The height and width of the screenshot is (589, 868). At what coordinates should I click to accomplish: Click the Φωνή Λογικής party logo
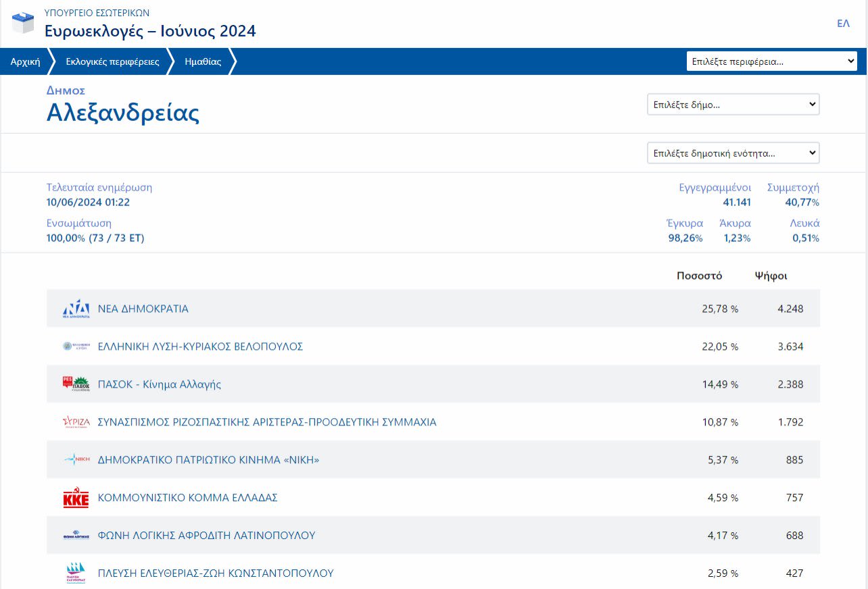click(x=76, y=536)
